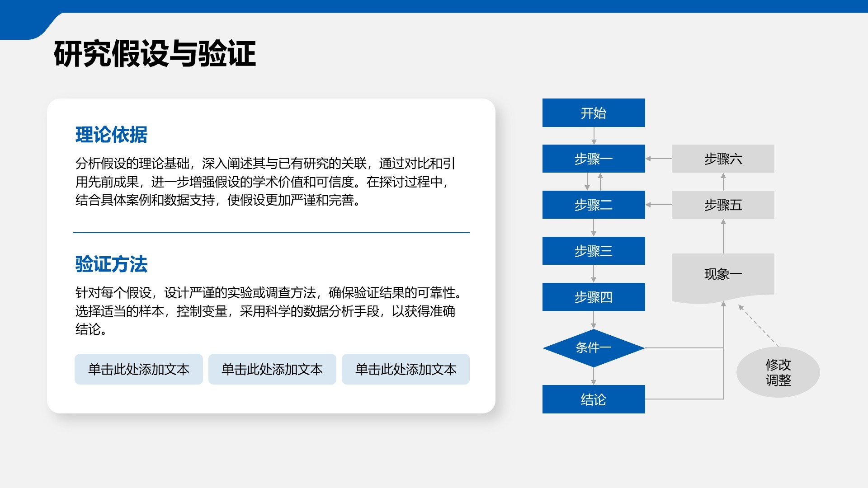Click the 步骤三 flowchart step
868x488 pixels.
click(593, 251)
